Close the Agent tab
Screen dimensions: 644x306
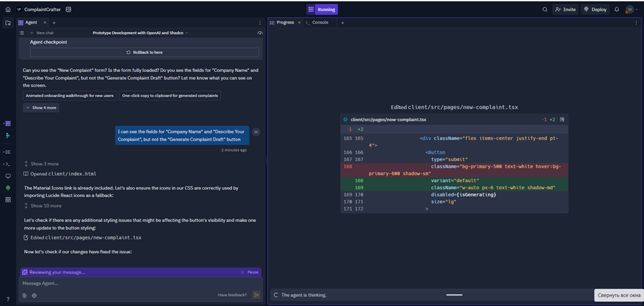(45, 22)
